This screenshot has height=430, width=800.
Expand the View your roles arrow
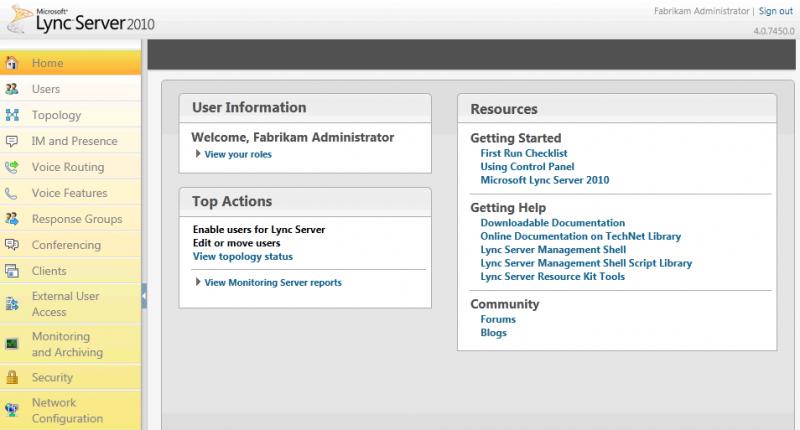(198, 154)
